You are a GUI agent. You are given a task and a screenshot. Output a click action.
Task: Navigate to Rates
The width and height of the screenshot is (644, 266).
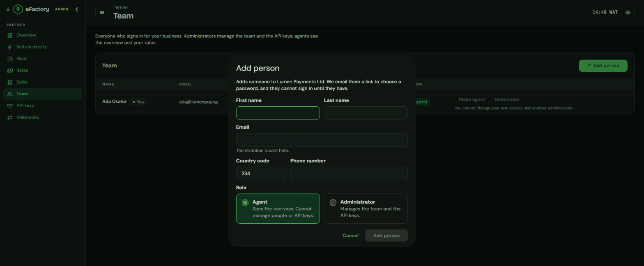[43, 71]
